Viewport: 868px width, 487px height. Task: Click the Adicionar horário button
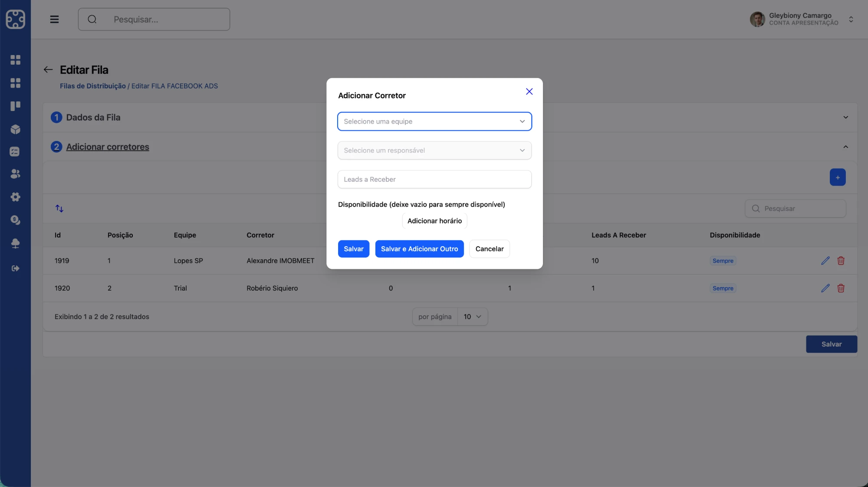[x=434, y=221]
